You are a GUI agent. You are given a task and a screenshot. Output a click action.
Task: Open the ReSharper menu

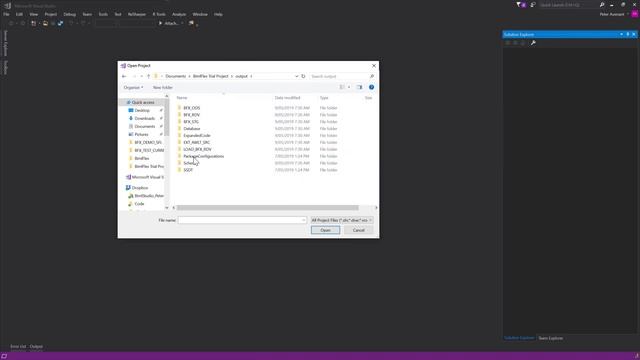click(137, 14)
